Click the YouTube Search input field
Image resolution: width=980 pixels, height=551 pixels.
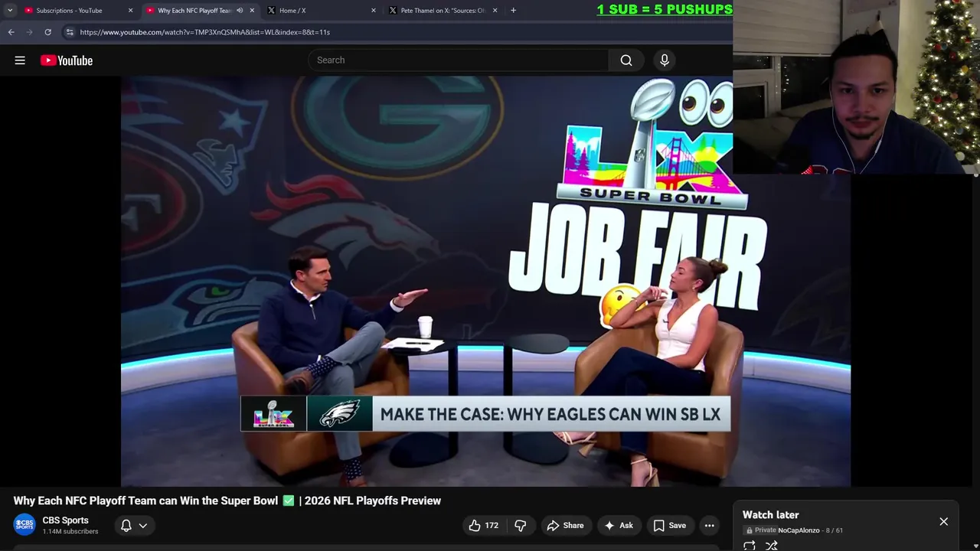click(x=458, y=60)
